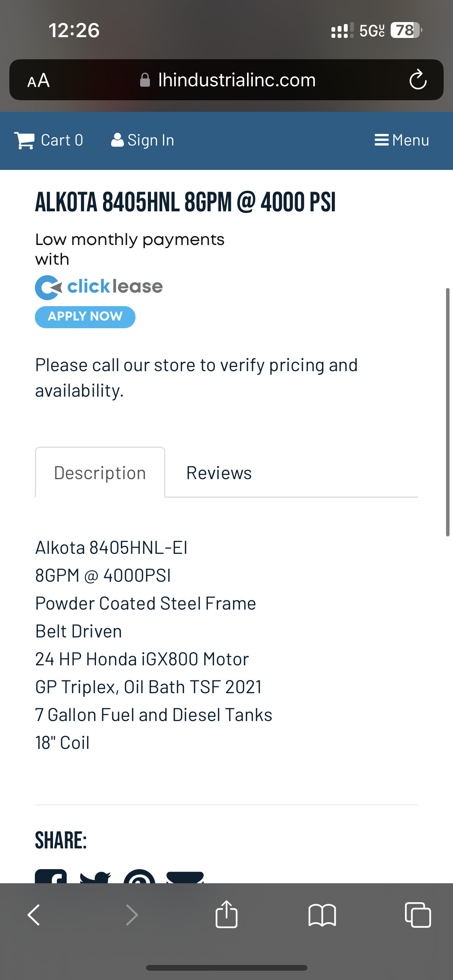Tap the lhindustrialinc.com address bar
Image resolution: width=453 pixels, height=980 pixels.
[x=226, y=80]
